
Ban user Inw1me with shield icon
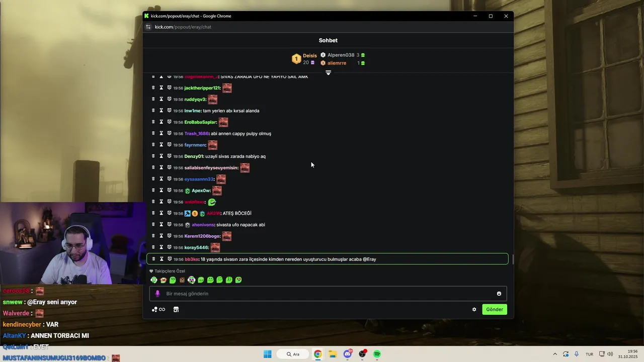[170, 111]
